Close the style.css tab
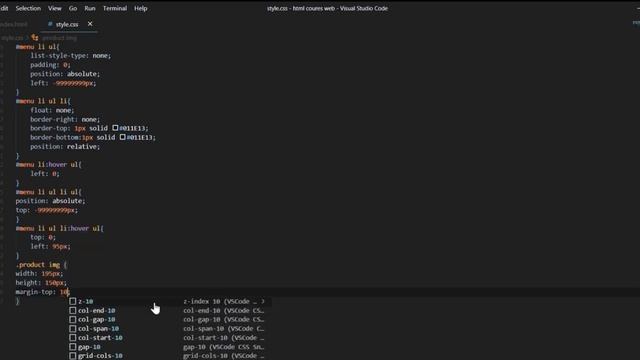This screenshot has height=360, width=640. coord(90,24)
